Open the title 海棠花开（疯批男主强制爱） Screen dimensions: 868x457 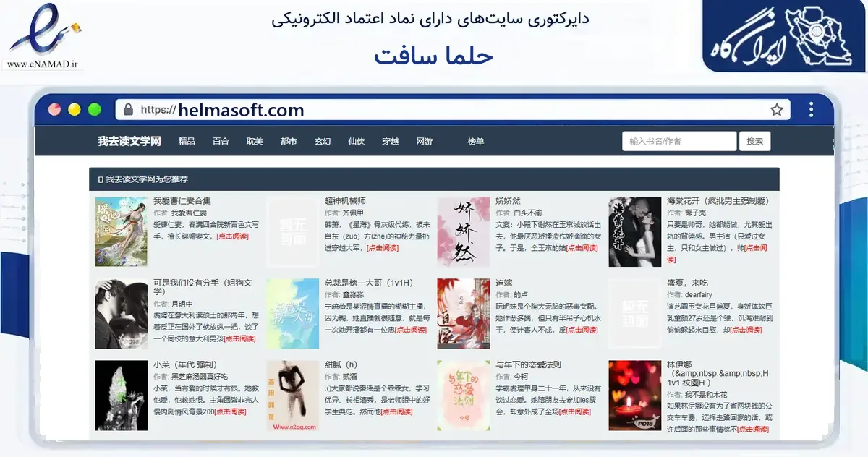click(718, 201)
